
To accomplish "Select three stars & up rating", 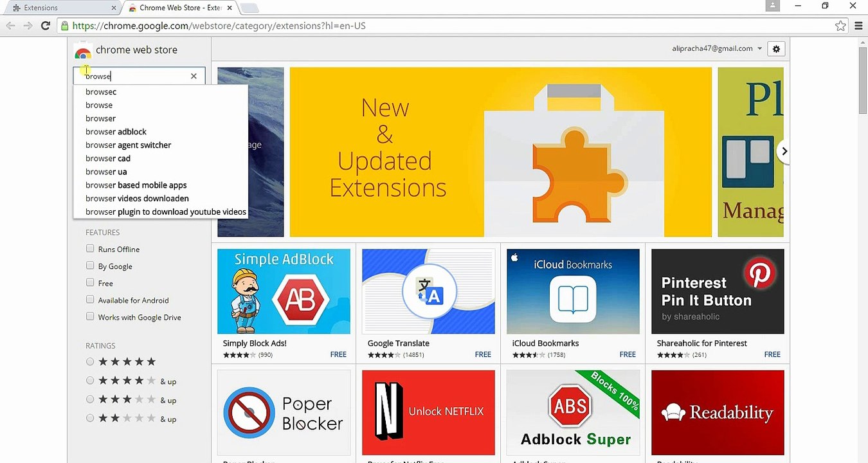I will click(x=90, y=399).
